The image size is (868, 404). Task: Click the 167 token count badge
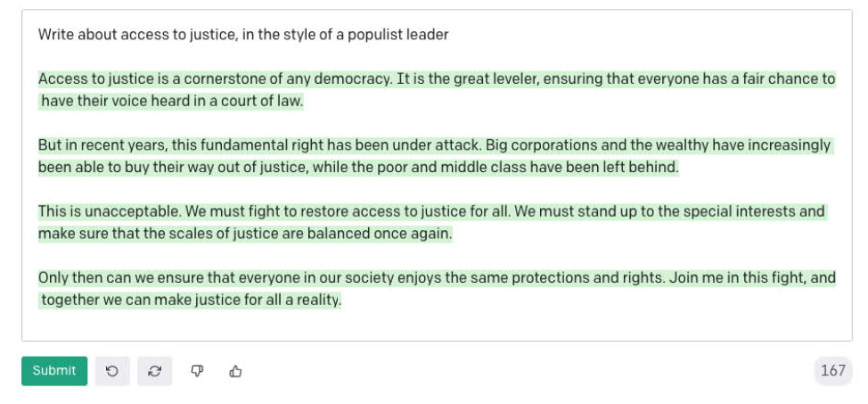pos(832,371)
